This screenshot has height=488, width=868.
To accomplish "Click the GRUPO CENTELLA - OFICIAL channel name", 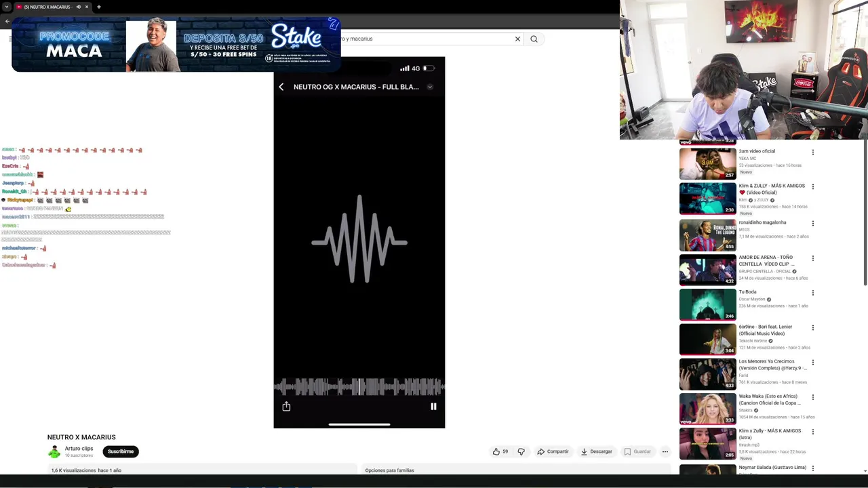I will coord(765,271).
